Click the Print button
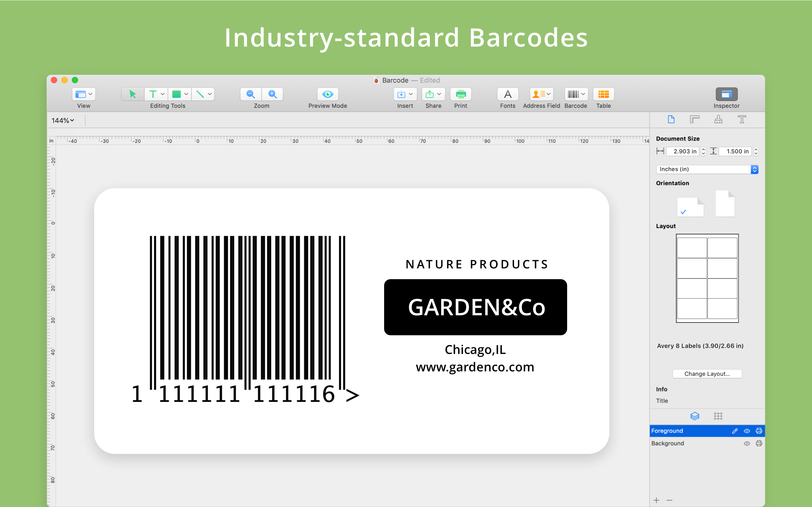This screenshot has height=507, width=812. point(460,94)
